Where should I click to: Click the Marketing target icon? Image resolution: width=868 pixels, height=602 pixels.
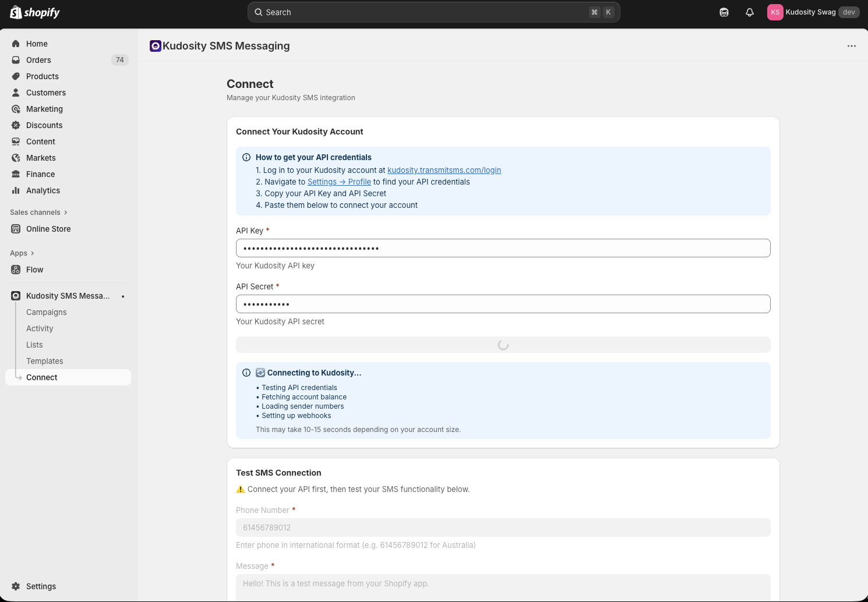pyautogui.click(x=16, y=109)
